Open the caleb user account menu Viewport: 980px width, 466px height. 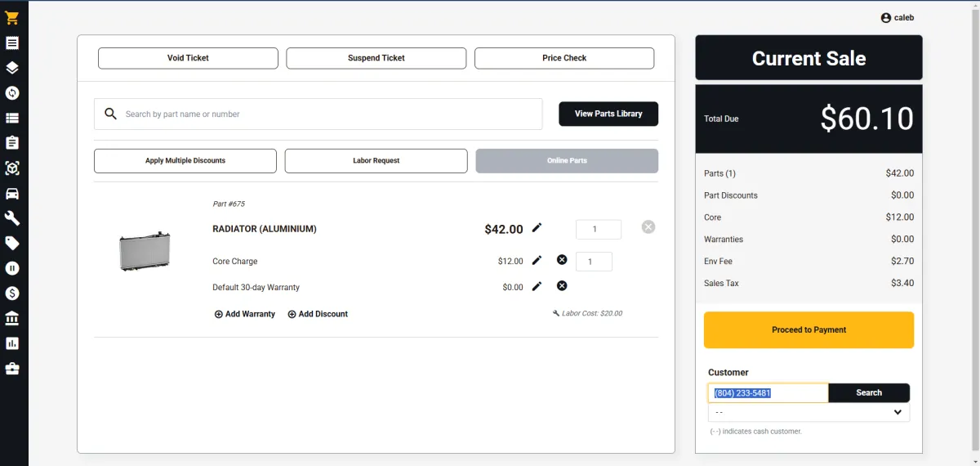tap(897, 18)
